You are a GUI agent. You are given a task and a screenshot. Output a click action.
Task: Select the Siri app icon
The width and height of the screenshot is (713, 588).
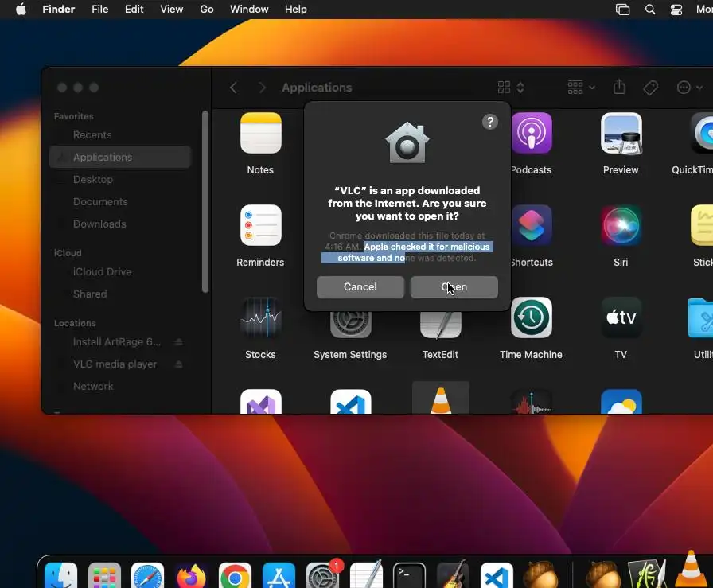coord(621,225)
